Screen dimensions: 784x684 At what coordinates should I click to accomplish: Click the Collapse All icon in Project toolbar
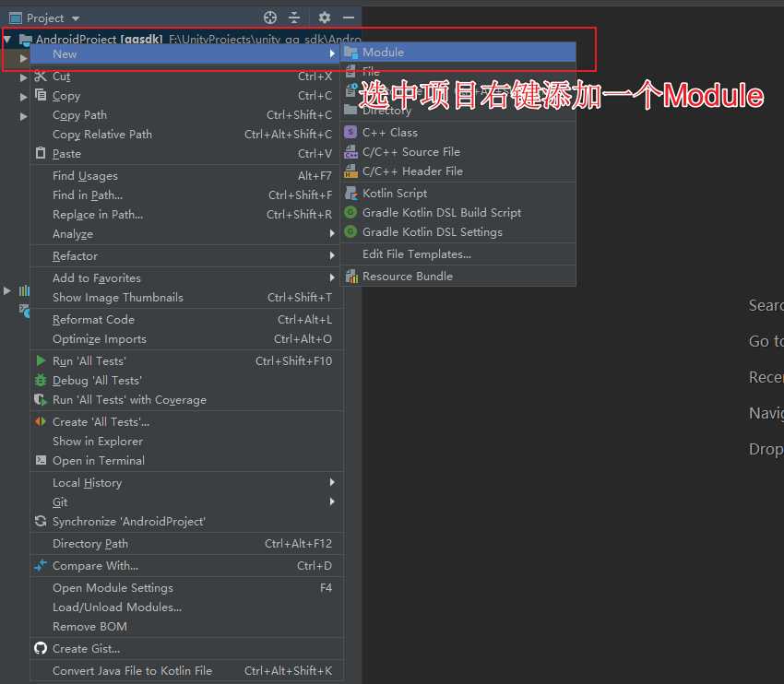[295, 17]
